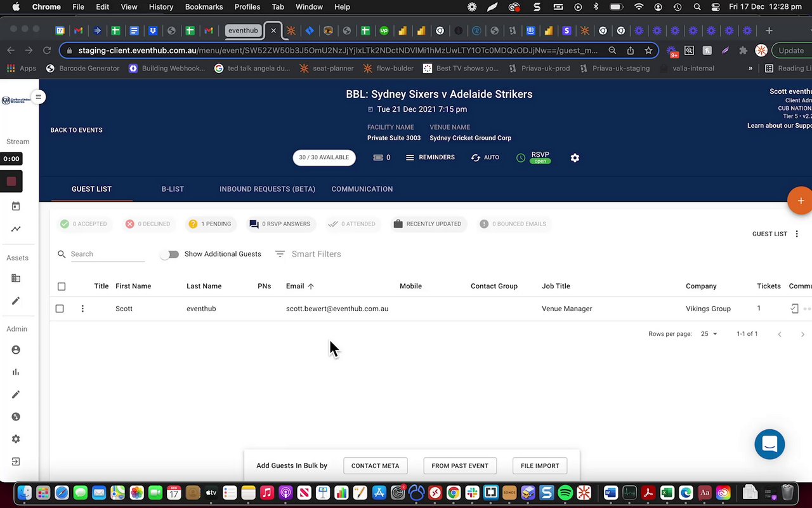The height and width of the screenshot is (508, 812).
Task: Click the Assets pencil edit icon
Action: coord(16,301)
